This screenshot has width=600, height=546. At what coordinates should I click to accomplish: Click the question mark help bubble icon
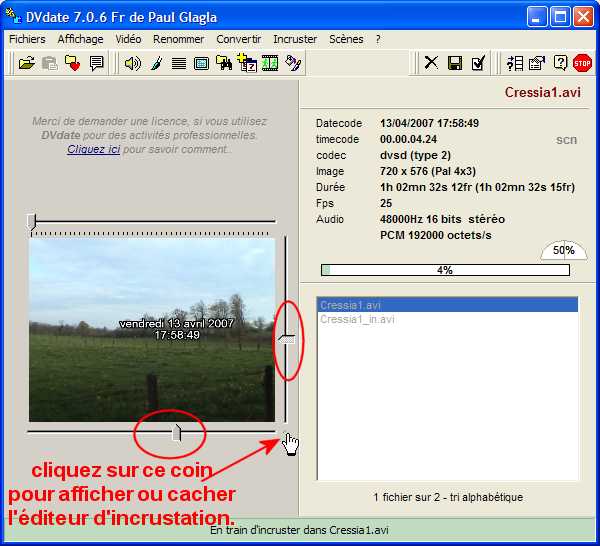pyautogui.click(x=560, y=62)
